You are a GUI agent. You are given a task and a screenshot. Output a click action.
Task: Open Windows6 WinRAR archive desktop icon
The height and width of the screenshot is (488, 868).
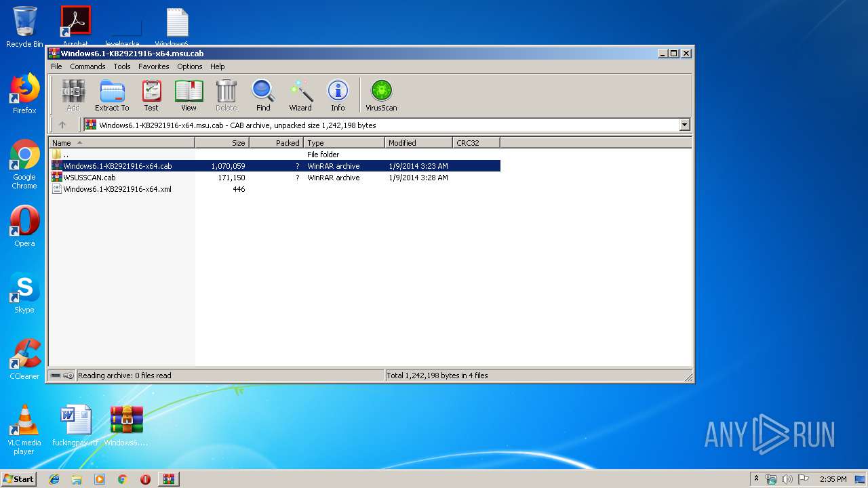click(126, 426)
